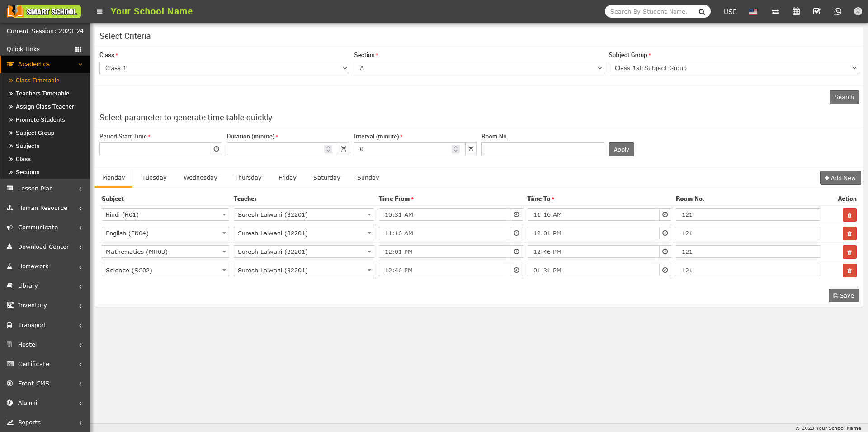The height and width of the screenshot is (432, 868).
Task: Open Teachers Timetable in the sidebar
Action: click(42, 94)
